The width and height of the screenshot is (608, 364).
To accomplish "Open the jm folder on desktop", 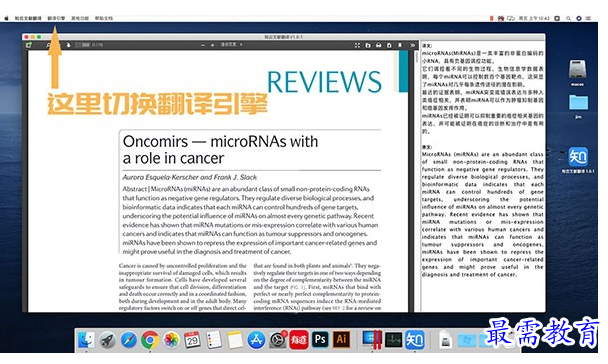I will tap(578, 107).
